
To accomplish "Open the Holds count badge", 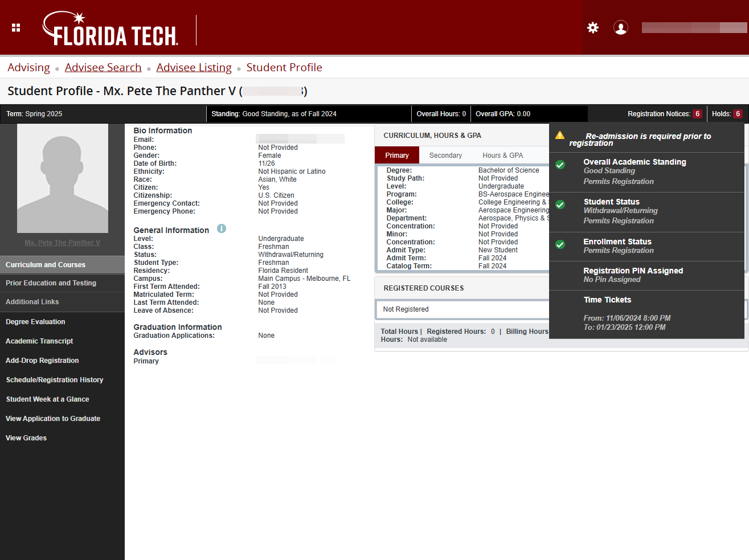I will pyautogui.click(x=738, y=114).
